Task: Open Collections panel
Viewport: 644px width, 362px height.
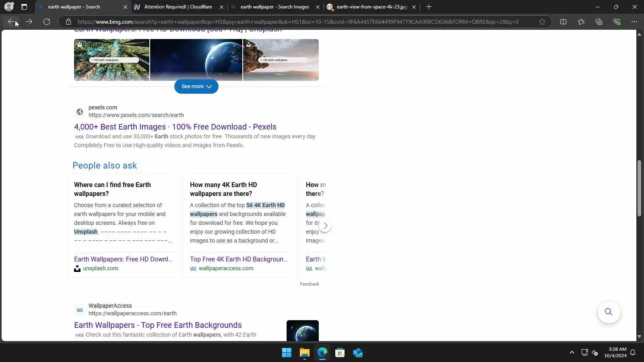Action: tap(599, 22)
